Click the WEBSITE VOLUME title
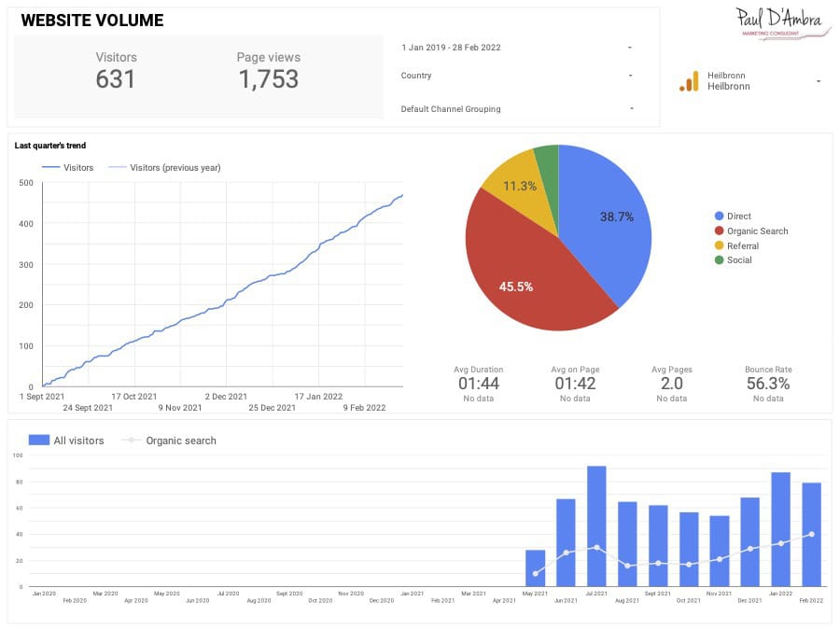Screen dimensions: 840x630 pyautogui.click(x=92, y=21)
